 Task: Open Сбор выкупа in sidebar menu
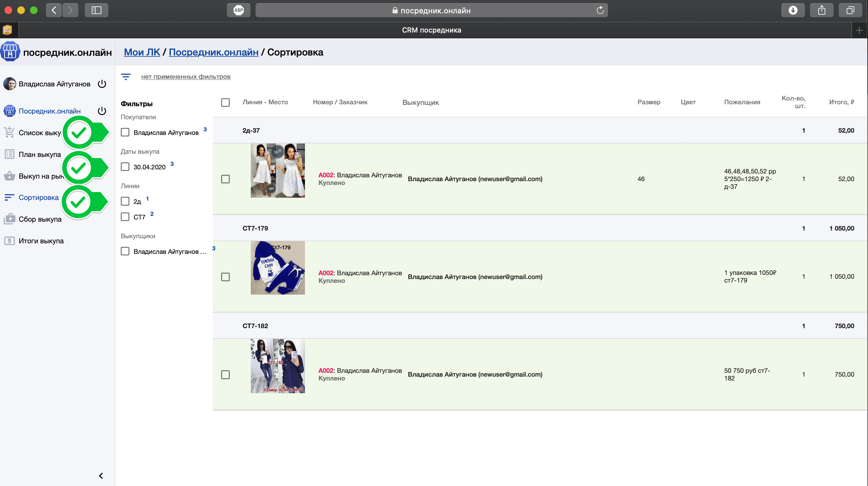(x=40, y=219)
